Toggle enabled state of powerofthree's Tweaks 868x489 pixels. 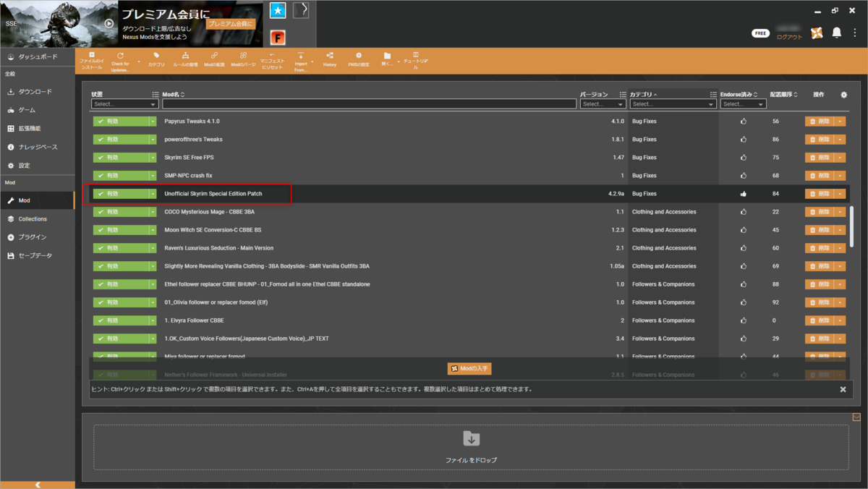(x=121, y=140)
